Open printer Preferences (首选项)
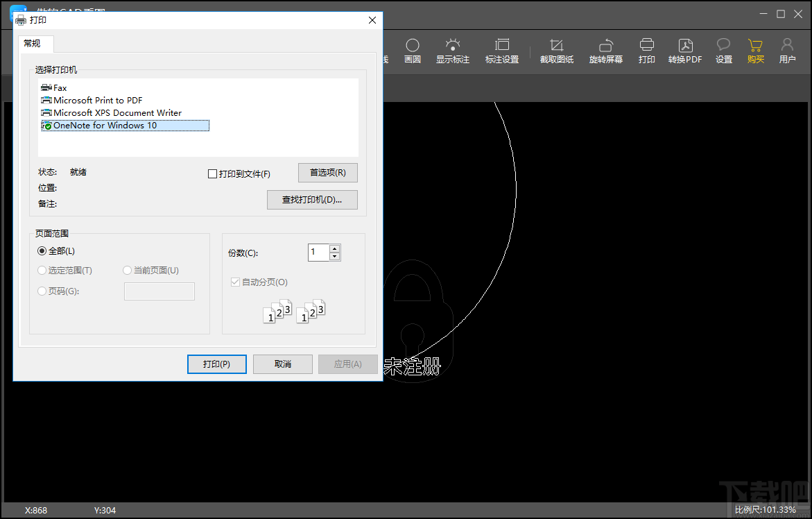812x519 pixels. [328, 173]
